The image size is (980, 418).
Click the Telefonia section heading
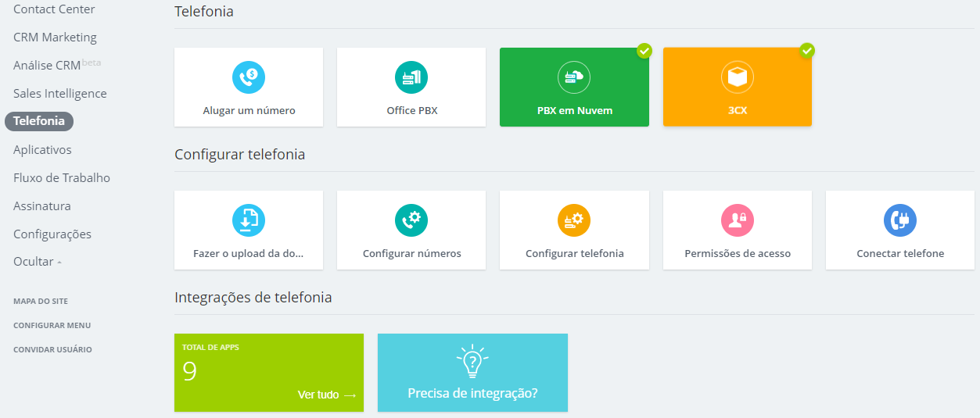tap(204, 12)
